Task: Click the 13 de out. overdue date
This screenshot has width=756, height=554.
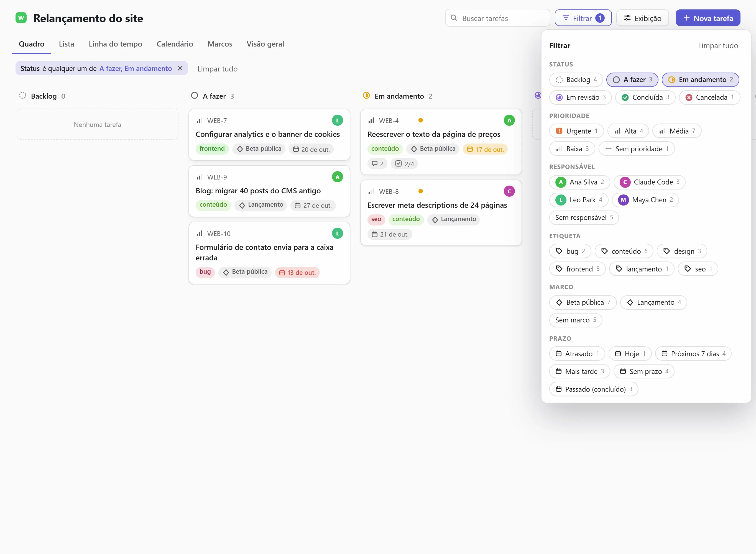Action: point(297,272)
